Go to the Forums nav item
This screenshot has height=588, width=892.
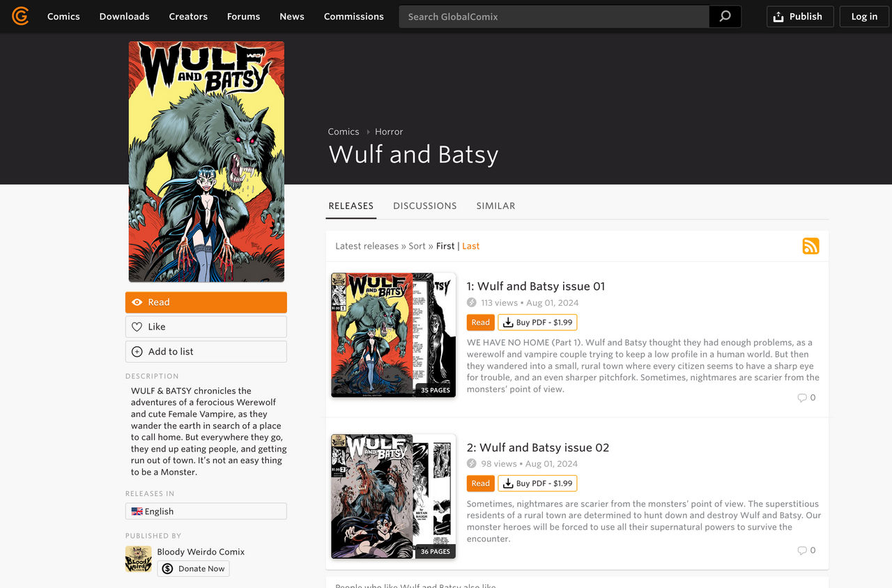(x=243, y=17)
